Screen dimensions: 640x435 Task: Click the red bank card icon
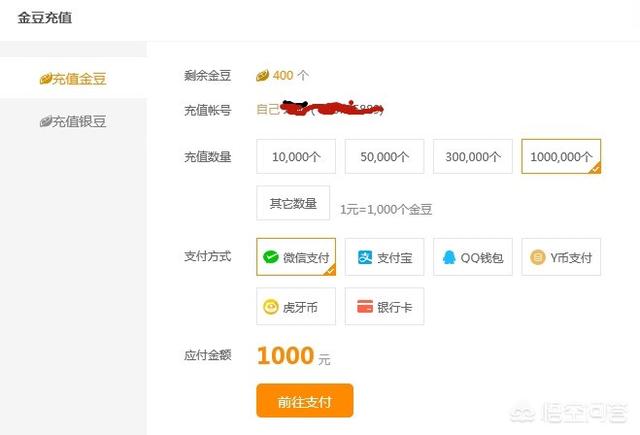365,306
